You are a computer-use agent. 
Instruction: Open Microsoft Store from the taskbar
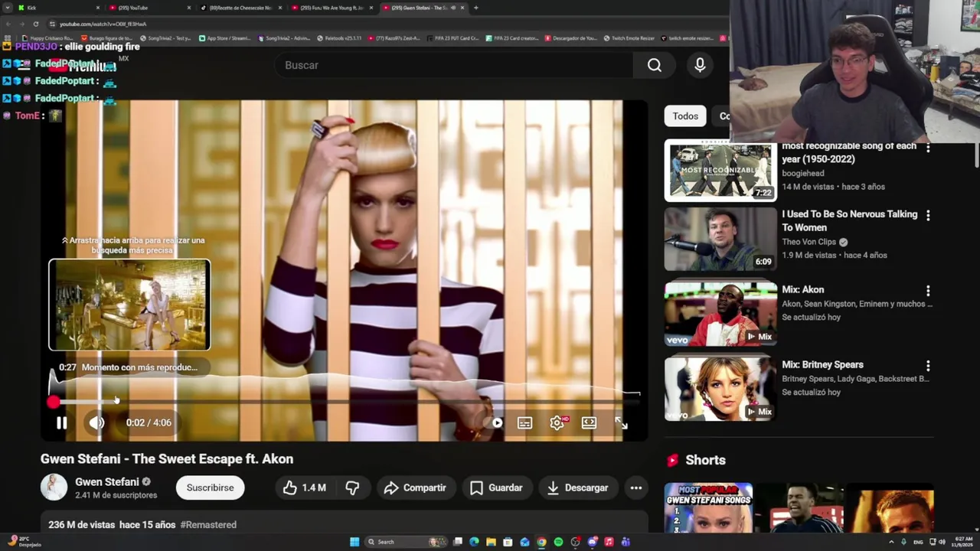coord(508,542)
